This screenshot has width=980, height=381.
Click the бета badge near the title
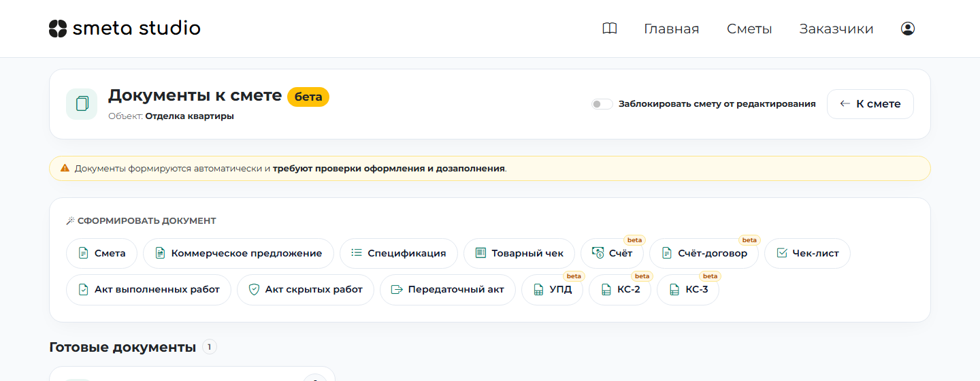[308, 97]
